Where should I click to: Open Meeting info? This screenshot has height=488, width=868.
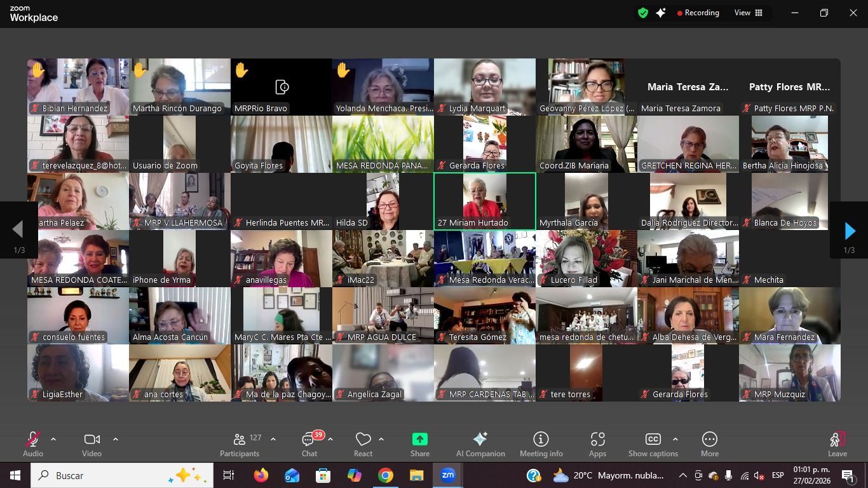click(541, 444)
